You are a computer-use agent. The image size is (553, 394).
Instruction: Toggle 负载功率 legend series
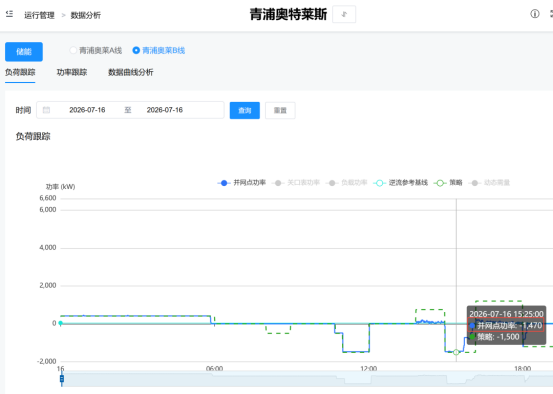click(346, 183)
